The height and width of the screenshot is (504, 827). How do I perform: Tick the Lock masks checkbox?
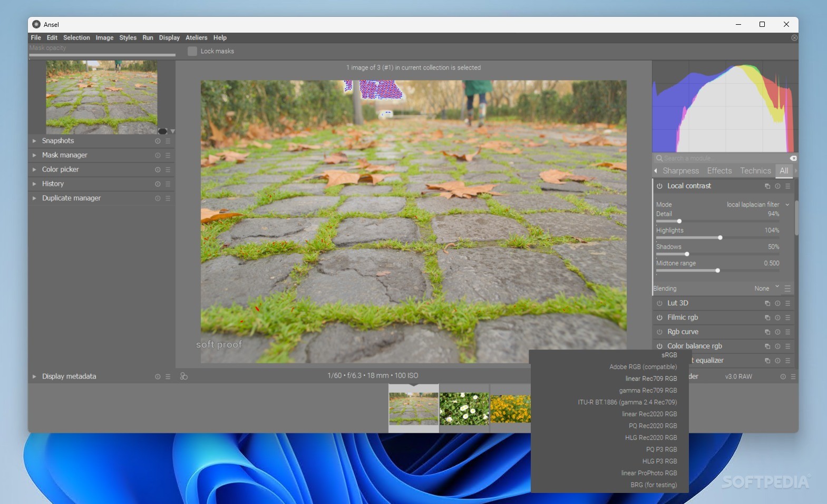tap(192, 51)
